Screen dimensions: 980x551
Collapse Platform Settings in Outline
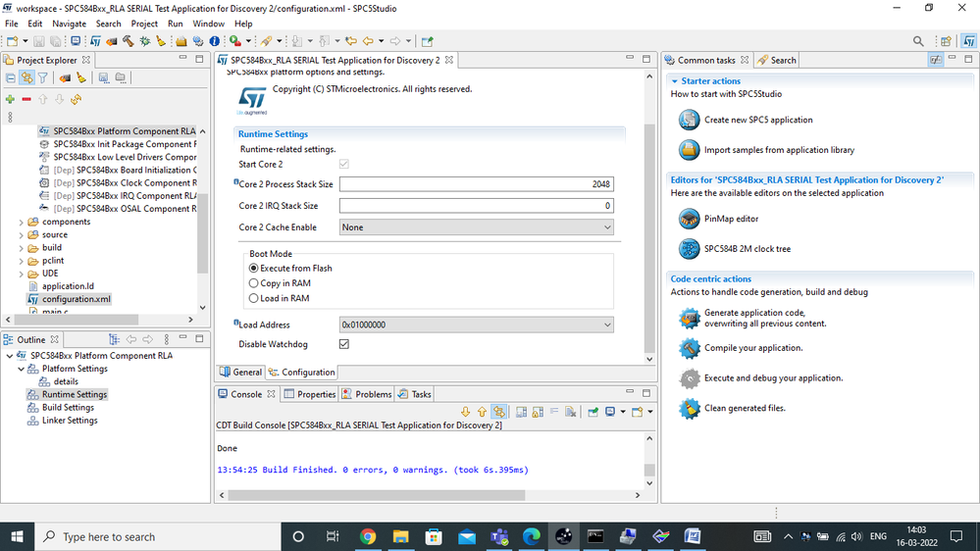click(22, 369)
